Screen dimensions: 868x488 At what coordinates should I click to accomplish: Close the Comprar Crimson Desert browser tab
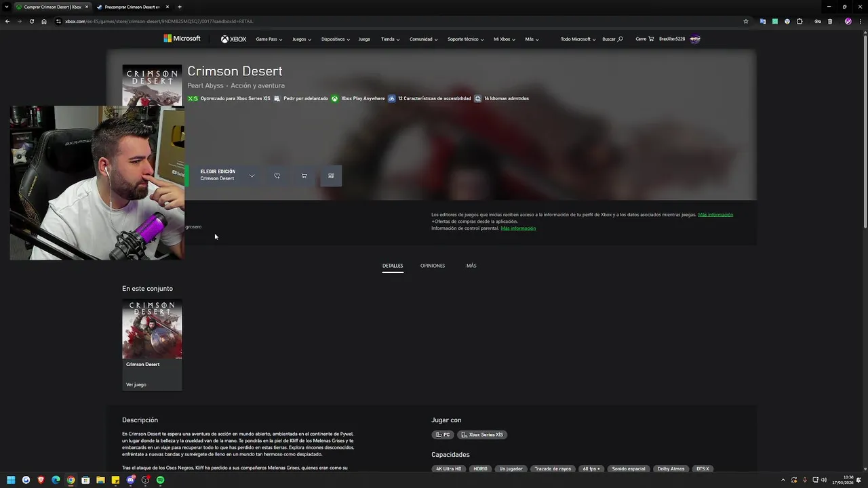87,7
